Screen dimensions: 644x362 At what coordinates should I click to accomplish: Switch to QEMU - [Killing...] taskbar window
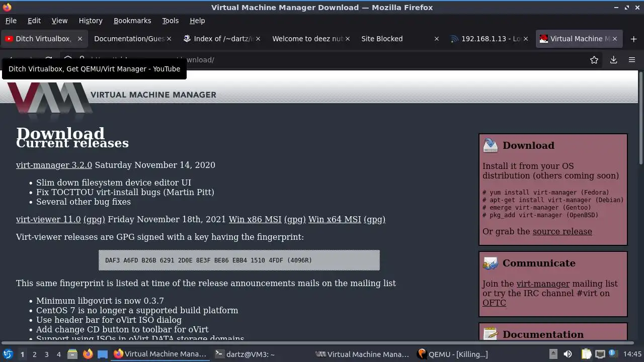[x=452, y=354]
